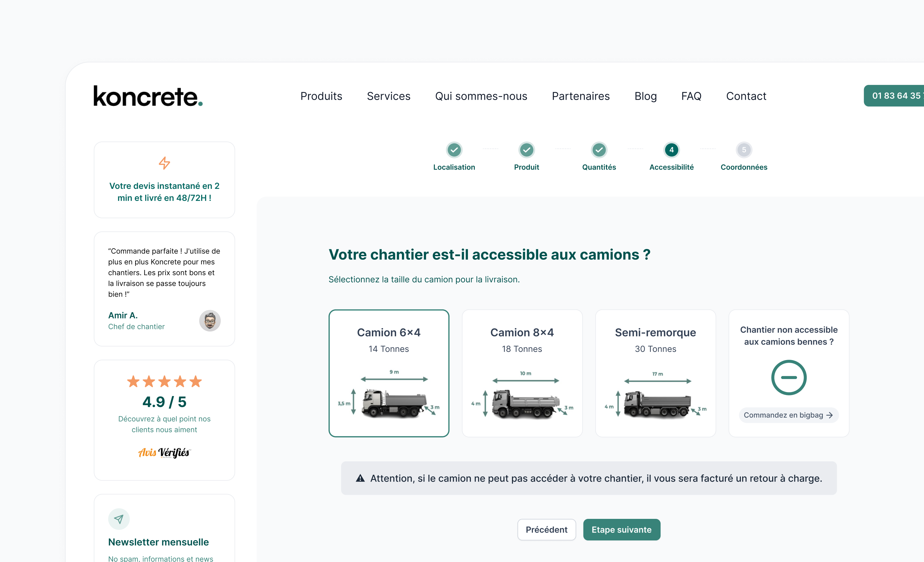Screen dimensions: 924x562
Task: Click the Quantités step checkmark
Action: pyautogui.click(x=598, y=150)
